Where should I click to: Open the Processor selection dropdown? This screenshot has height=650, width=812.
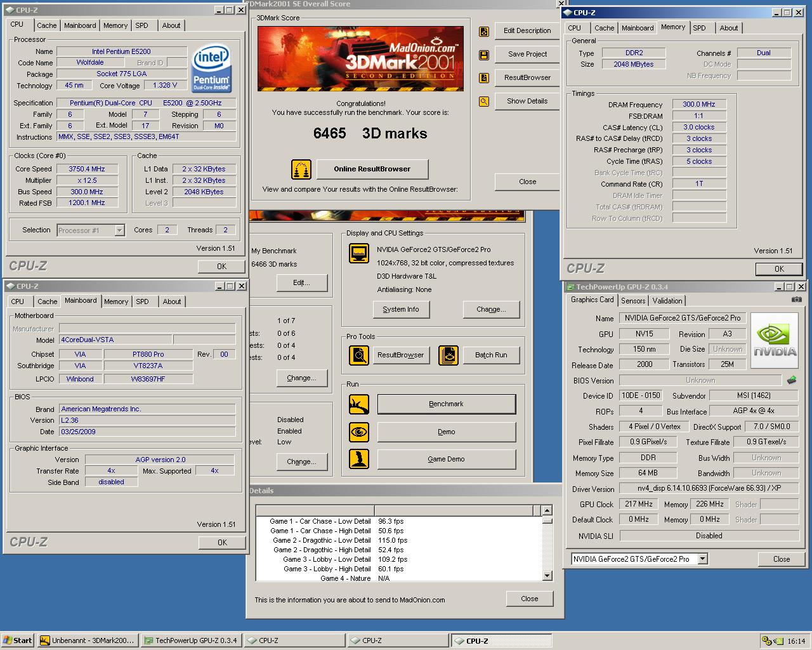click(120, 230)
